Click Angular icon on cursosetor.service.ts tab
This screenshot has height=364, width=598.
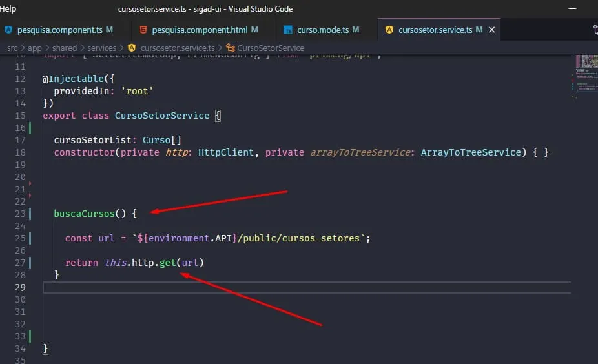389,30
